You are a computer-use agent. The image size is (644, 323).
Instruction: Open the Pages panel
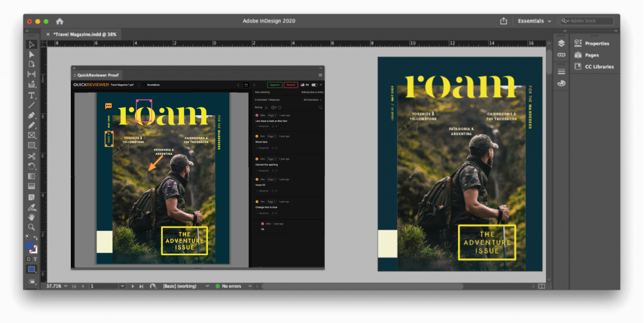(591, 55)
